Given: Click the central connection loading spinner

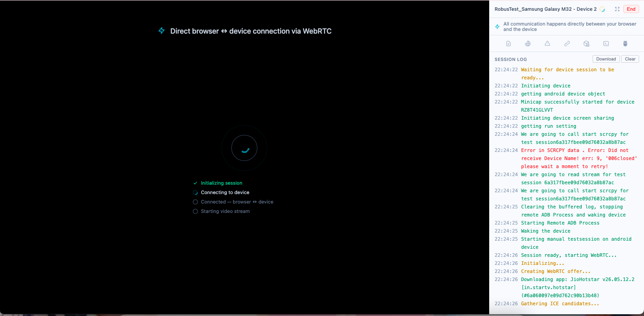Looking at the screenshot, I should tap(244, 148).
